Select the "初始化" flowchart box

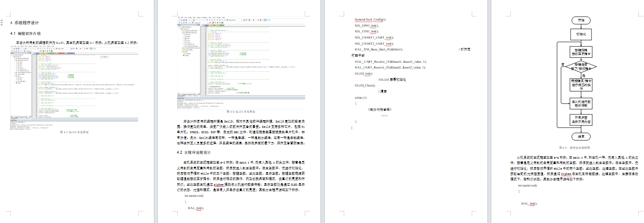coord(581,34)
